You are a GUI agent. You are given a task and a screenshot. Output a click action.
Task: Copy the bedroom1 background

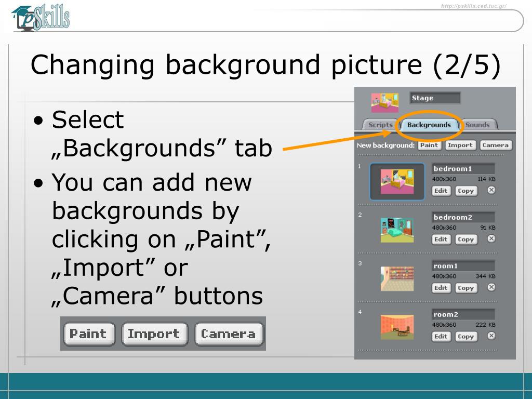coord(466,191)
